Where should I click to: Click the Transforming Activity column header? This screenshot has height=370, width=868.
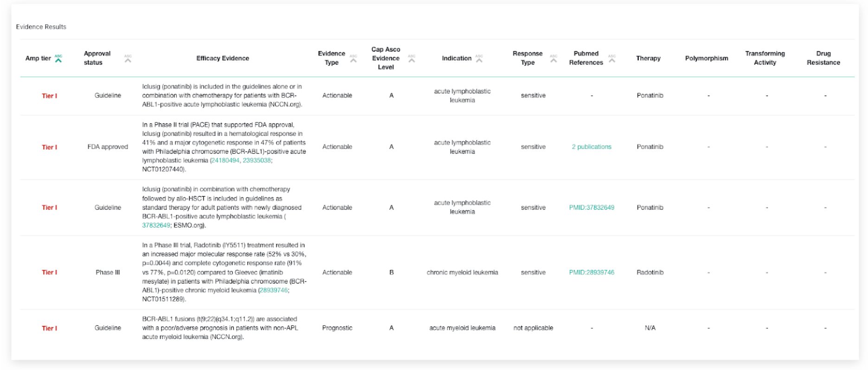tap(765, 58)
